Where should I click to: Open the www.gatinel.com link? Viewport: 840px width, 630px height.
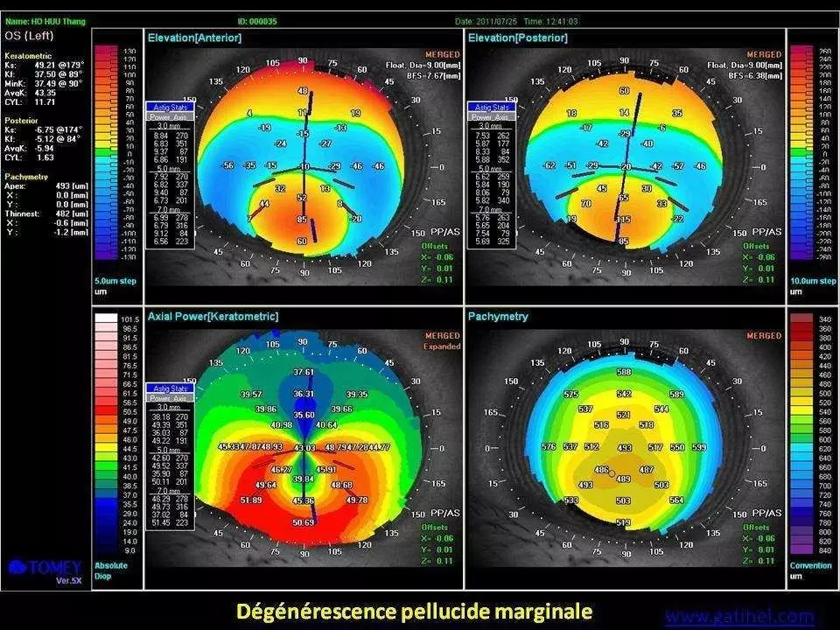[x=738, y=616]
